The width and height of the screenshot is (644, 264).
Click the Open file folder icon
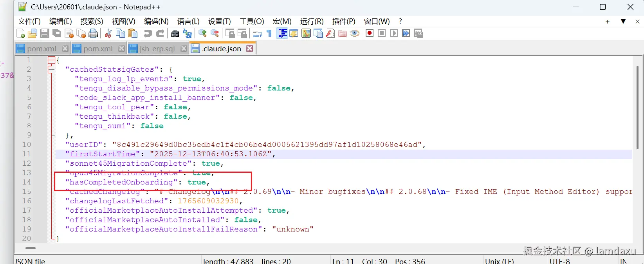tap(32, 33)
